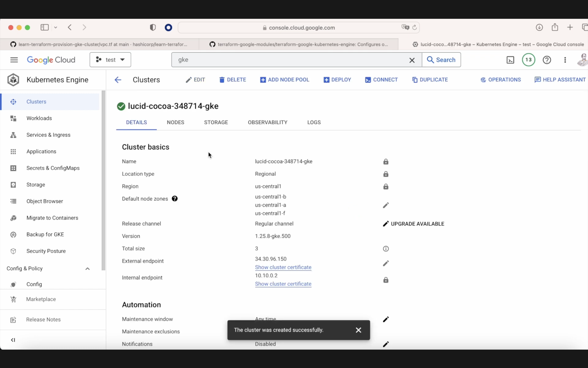Switch to the LOGS tab
Image resolution: width=588 pixels, height=368 pixels.
tap(314, 123)
